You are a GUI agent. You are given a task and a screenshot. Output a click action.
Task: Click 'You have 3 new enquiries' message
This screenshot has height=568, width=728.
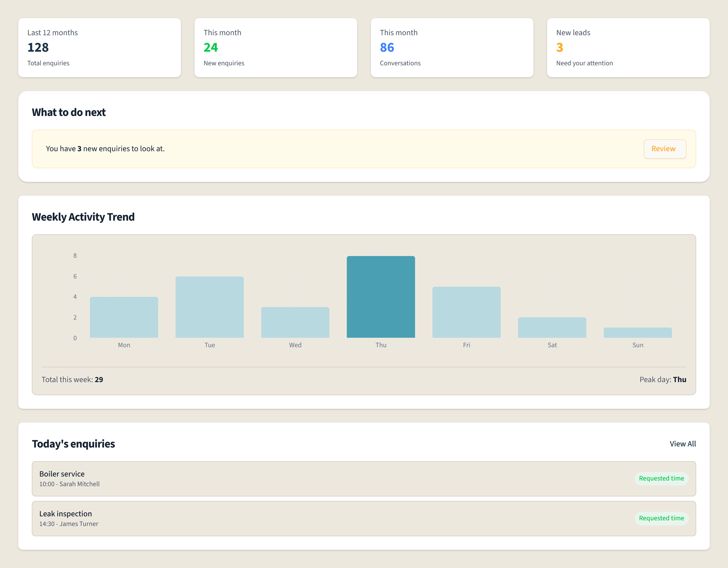[105, 149]
